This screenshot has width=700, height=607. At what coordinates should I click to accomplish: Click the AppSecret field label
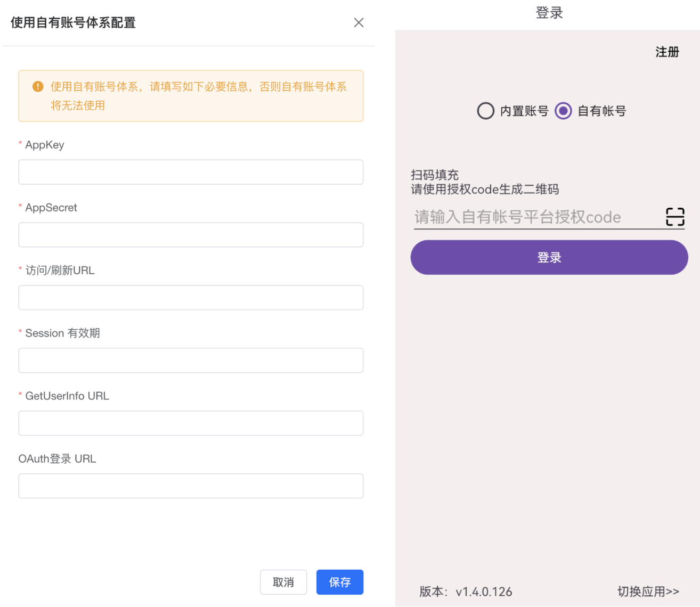click(x=51, y=208)
